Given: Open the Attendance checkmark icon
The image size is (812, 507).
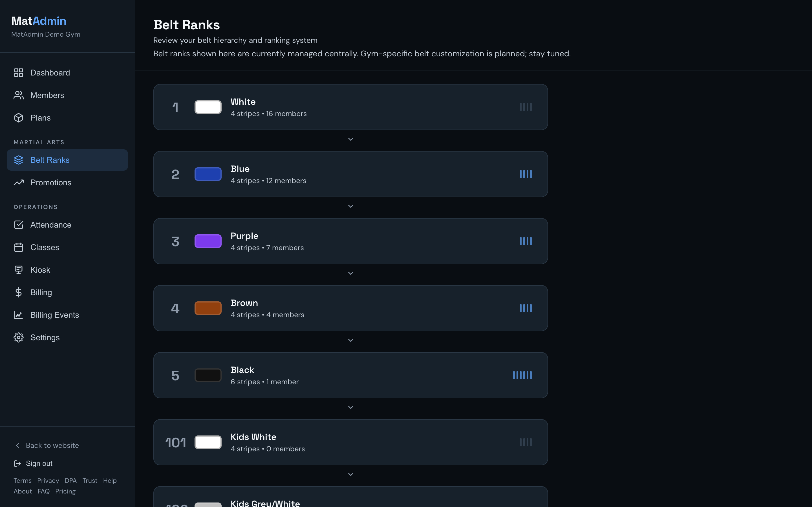Looking at the screenshot, I should point(18,225).
